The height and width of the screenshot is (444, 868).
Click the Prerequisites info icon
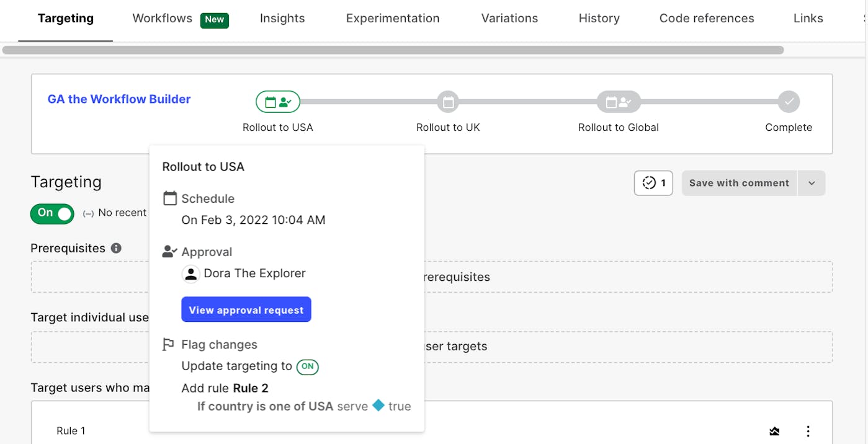(116, 248)
